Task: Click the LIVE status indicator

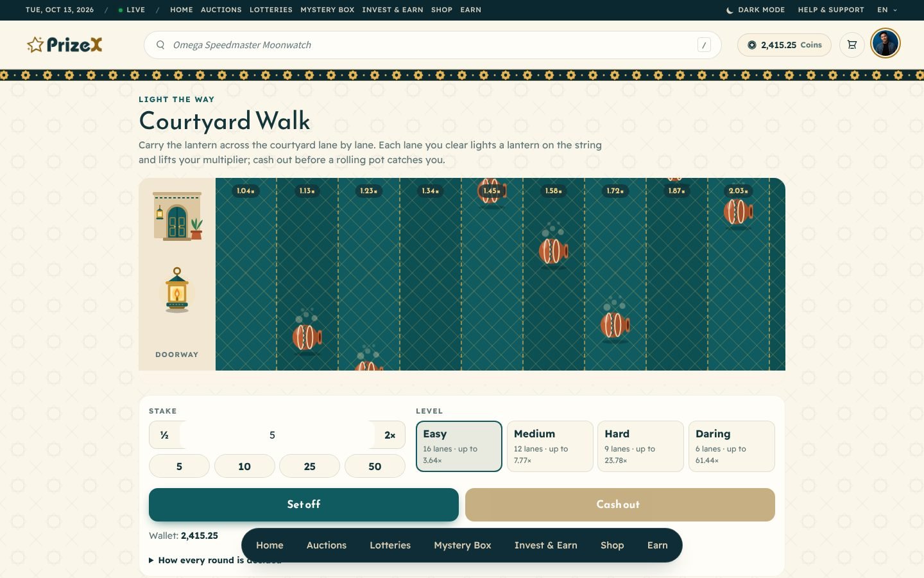Action: [x=132, y=10]
